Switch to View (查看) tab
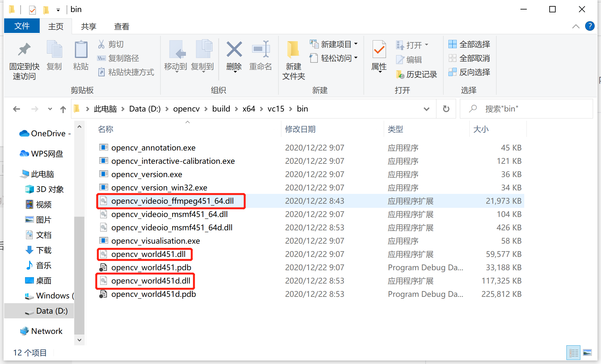 tap(121, 26)
